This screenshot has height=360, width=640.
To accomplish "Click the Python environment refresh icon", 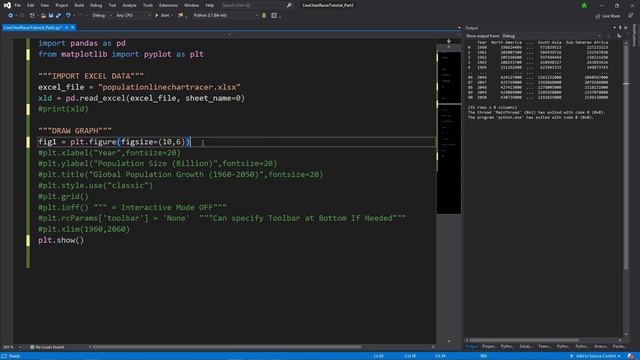I will coord(264,16).
